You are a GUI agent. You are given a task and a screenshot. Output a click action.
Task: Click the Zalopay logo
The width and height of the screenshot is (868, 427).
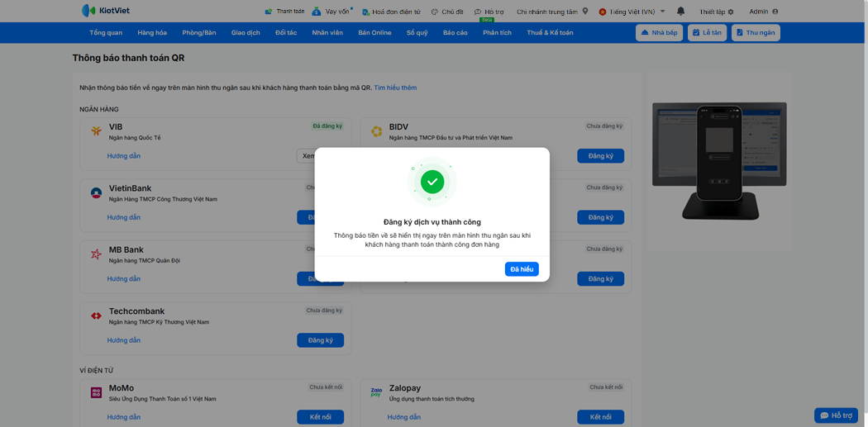376,392
